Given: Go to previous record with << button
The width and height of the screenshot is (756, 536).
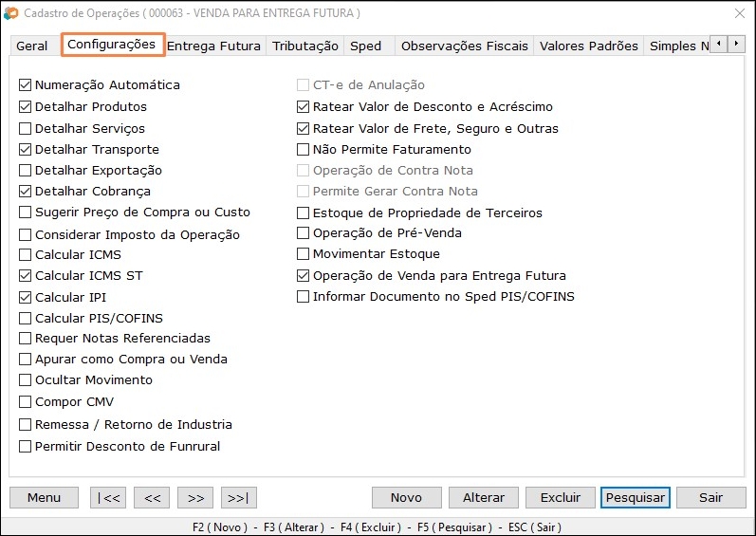Looking at the screenshot, I should point(152,497).
